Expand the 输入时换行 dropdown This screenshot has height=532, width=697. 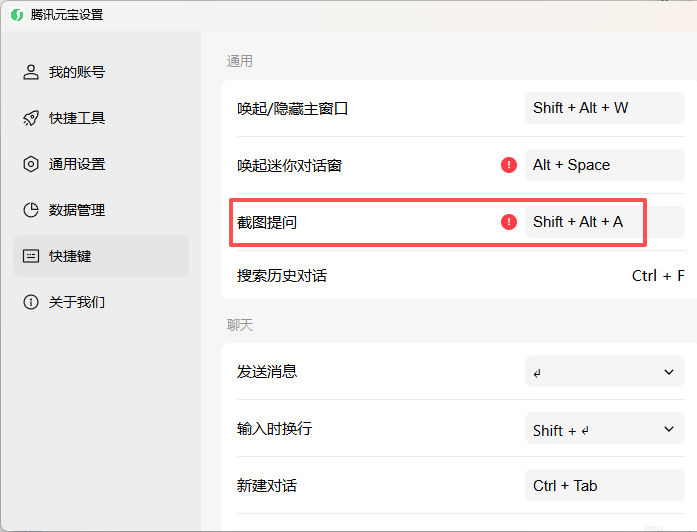[604, 429]
